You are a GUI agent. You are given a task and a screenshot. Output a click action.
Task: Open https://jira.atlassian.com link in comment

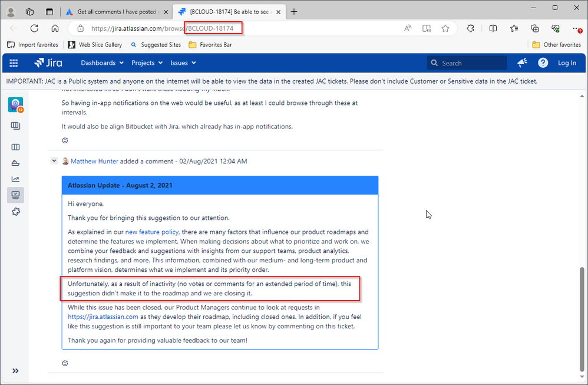[x=103, y=317]
